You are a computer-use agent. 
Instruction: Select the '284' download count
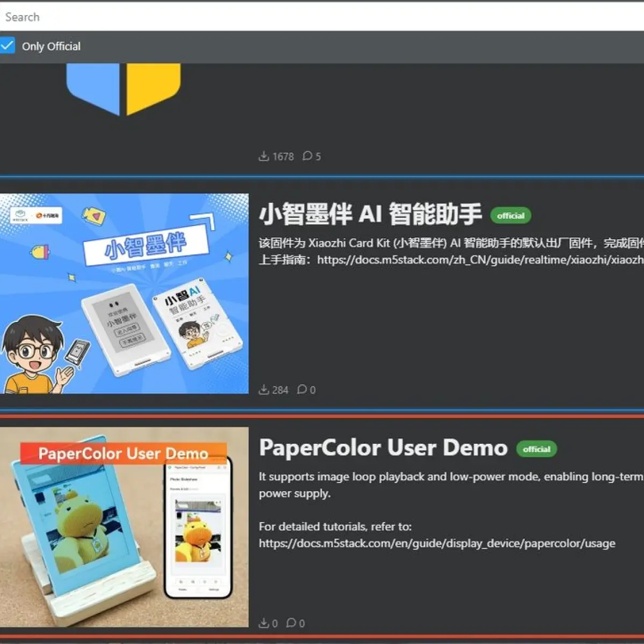pyautogui.click(x=280, y=390)
